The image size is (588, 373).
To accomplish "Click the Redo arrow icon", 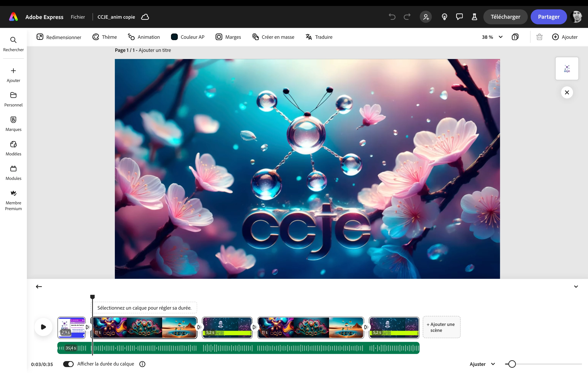I will (407, 17).
